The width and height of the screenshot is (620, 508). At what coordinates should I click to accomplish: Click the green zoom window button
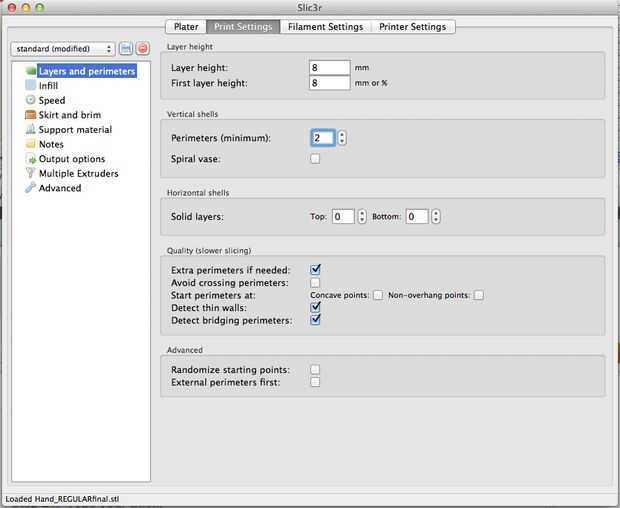pyautogui.click(x=40, y=7)
